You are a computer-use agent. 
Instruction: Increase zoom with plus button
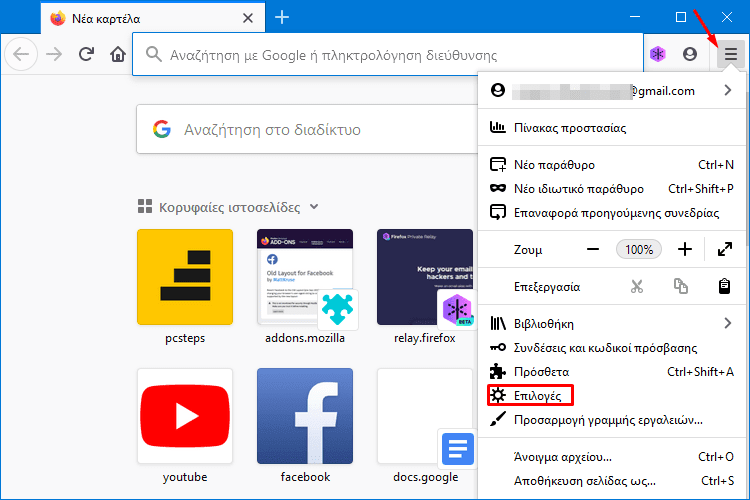click(x=684, y=249)
